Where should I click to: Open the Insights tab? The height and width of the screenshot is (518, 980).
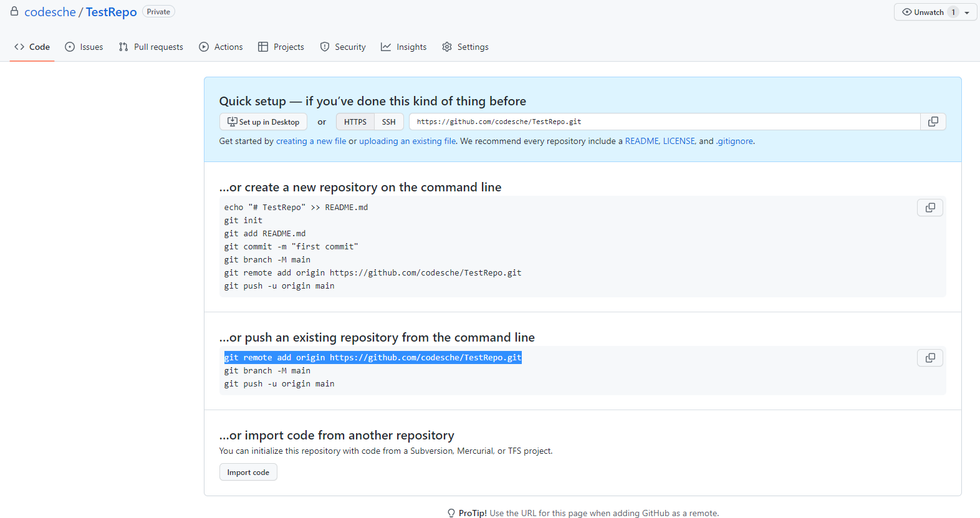(404, 47)
